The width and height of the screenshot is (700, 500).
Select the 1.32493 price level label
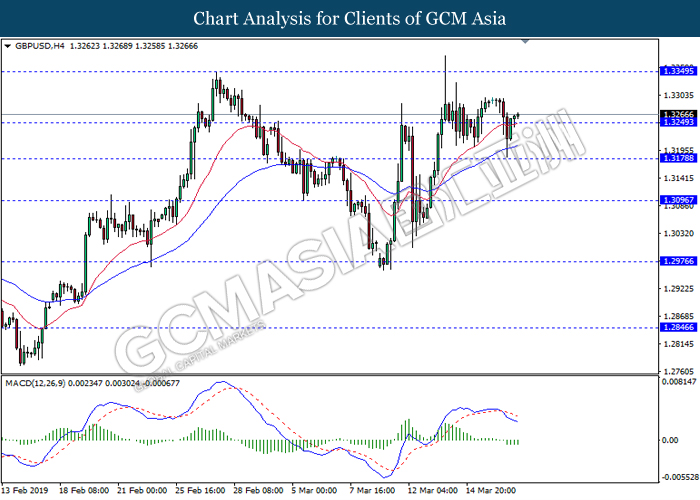pyautogui.click(x=679, y=122)
